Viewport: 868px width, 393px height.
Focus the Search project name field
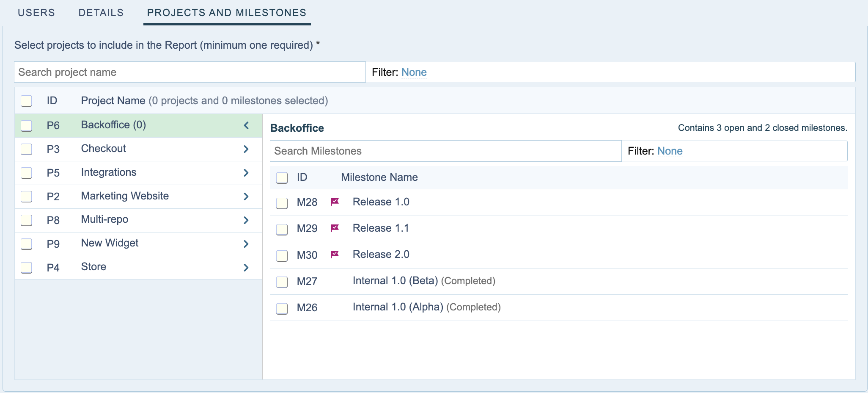pyautogui.click(x=190, y=72)
